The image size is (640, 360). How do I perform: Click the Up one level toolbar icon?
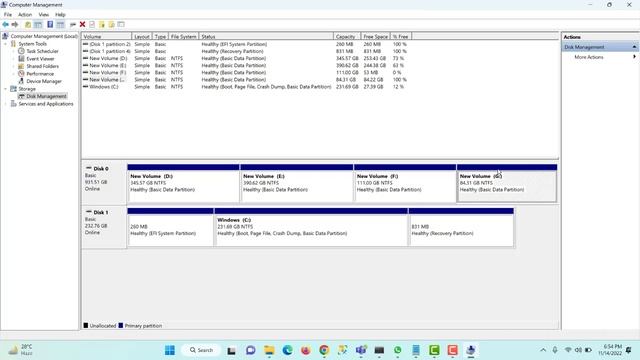(28, 24)
